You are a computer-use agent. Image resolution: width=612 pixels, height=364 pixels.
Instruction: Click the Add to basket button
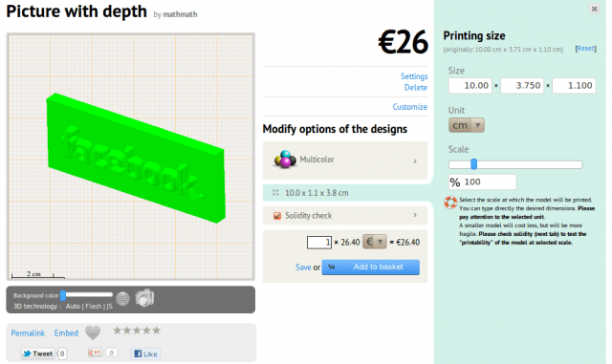(x=371, y=267)
